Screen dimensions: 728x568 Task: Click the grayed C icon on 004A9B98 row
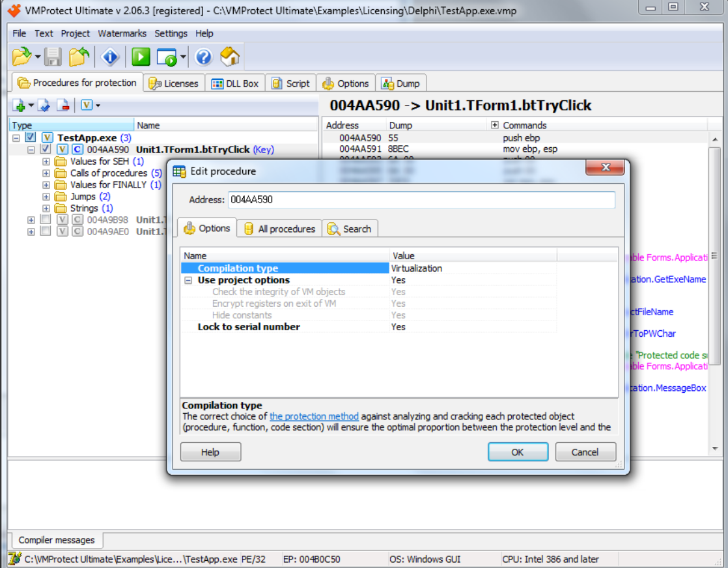pos(77,220)
